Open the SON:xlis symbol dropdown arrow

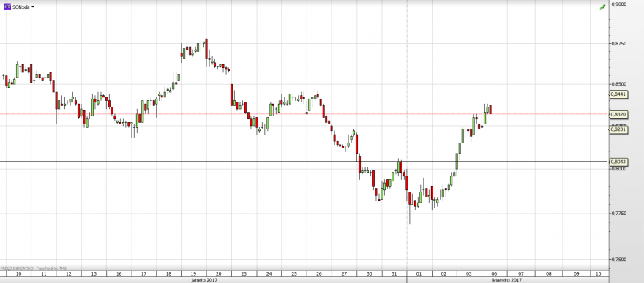[x=33, y=7]
